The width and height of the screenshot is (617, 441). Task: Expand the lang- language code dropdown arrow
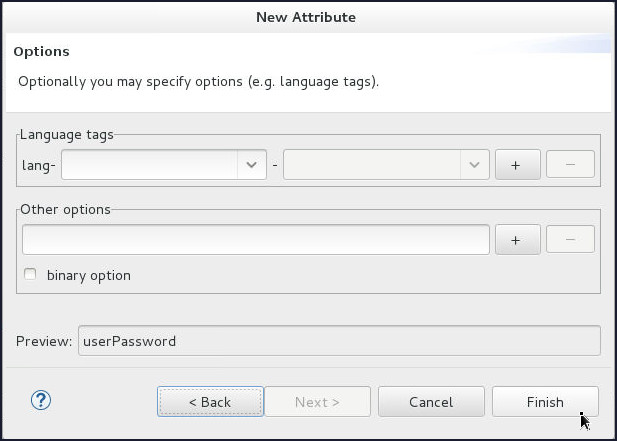coord(251,164)
